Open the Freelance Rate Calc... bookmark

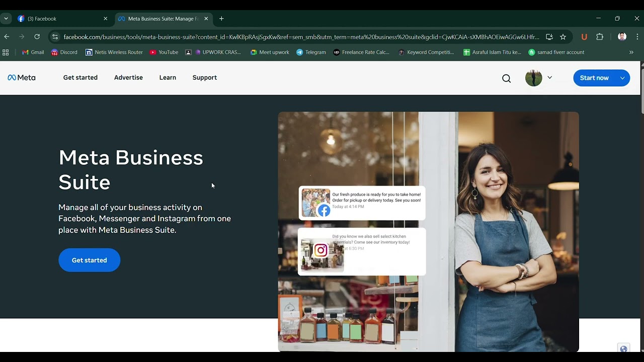coord(361,52)
